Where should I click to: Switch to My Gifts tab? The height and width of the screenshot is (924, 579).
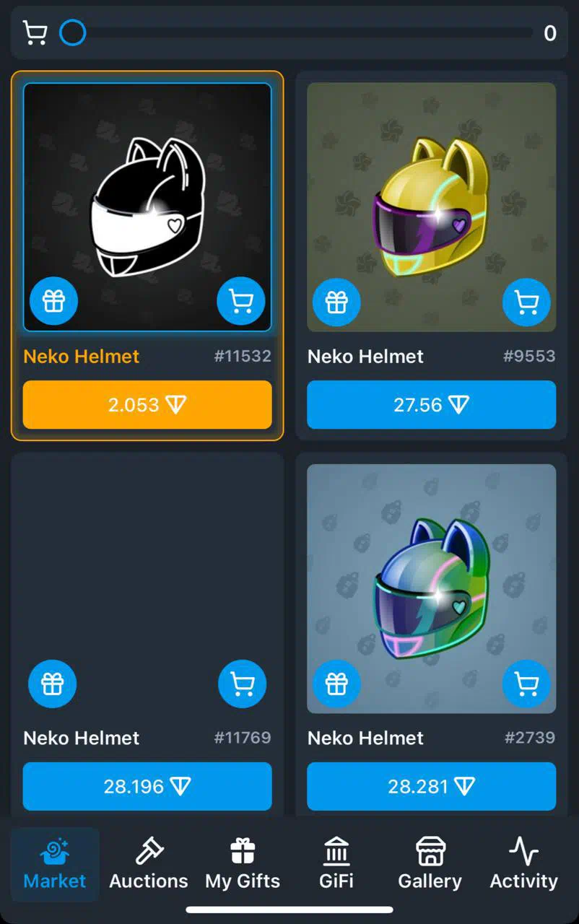tap(243, 864)
